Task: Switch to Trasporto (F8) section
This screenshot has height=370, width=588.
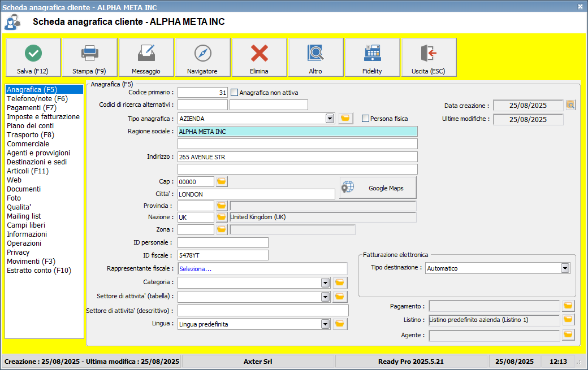Action: (x=44, y=135)
